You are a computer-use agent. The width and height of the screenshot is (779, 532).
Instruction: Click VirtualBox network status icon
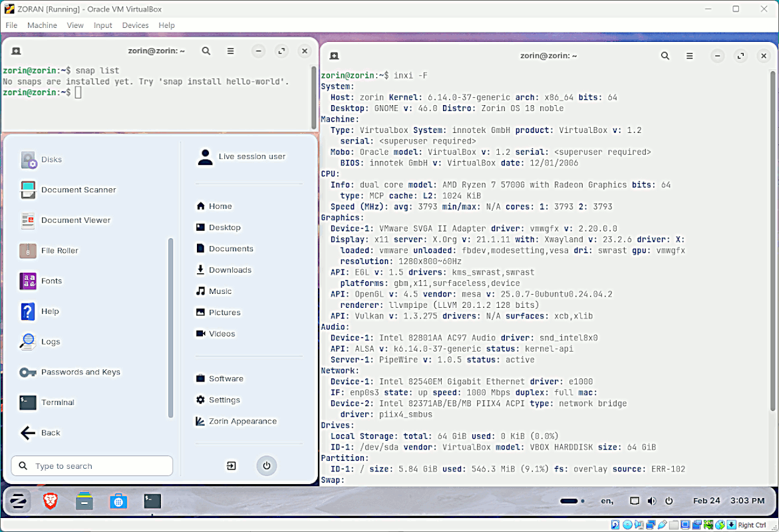651,525
